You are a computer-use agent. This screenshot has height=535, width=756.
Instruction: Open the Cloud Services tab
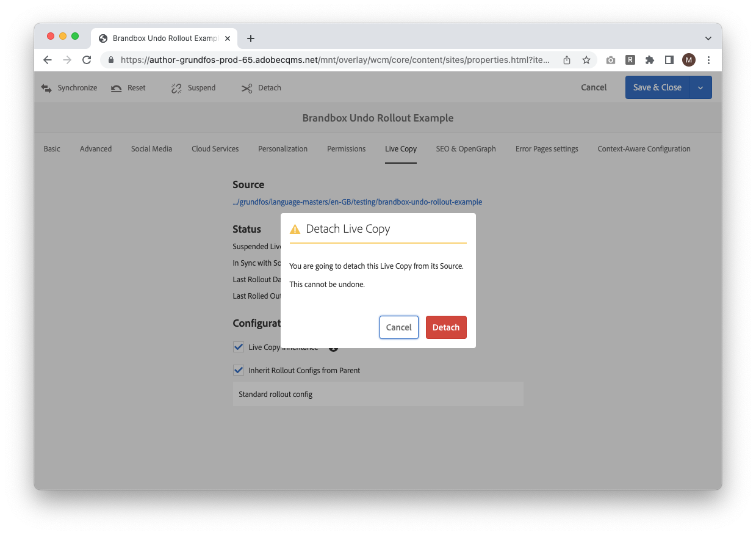pos(215,149)
